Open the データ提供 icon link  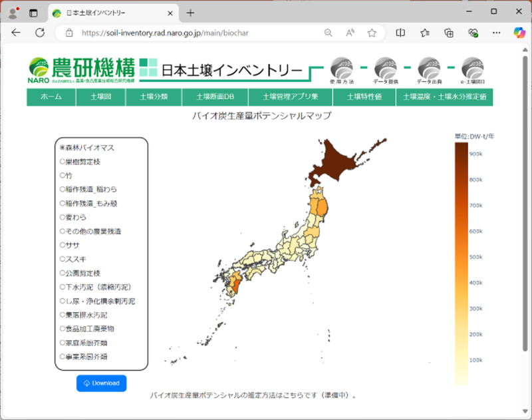pyautogui.click(x=386, y=71)
